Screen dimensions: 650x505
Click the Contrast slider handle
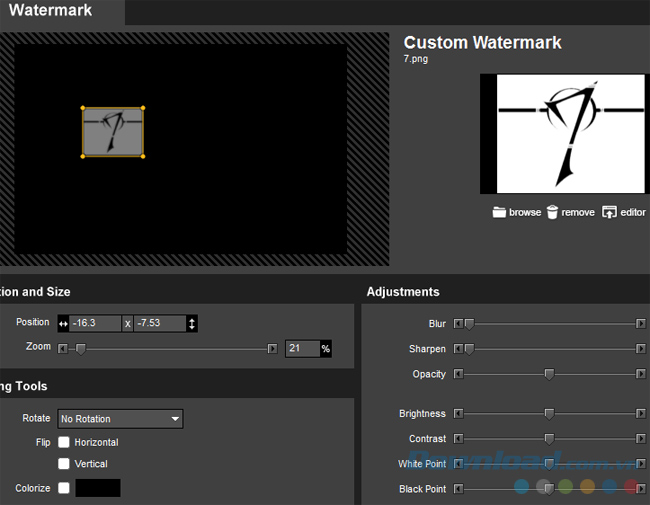click(x=549, y=439)
